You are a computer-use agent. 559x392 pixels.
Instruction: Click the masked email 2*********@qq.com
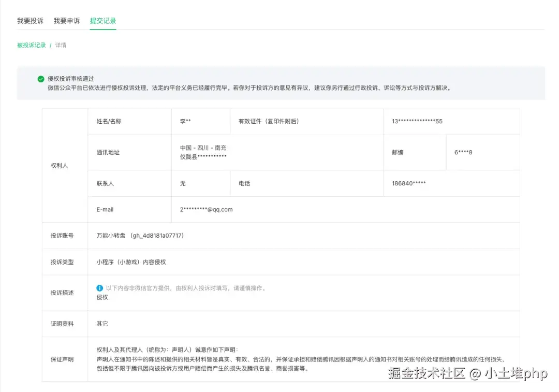(x=206, y=209)
